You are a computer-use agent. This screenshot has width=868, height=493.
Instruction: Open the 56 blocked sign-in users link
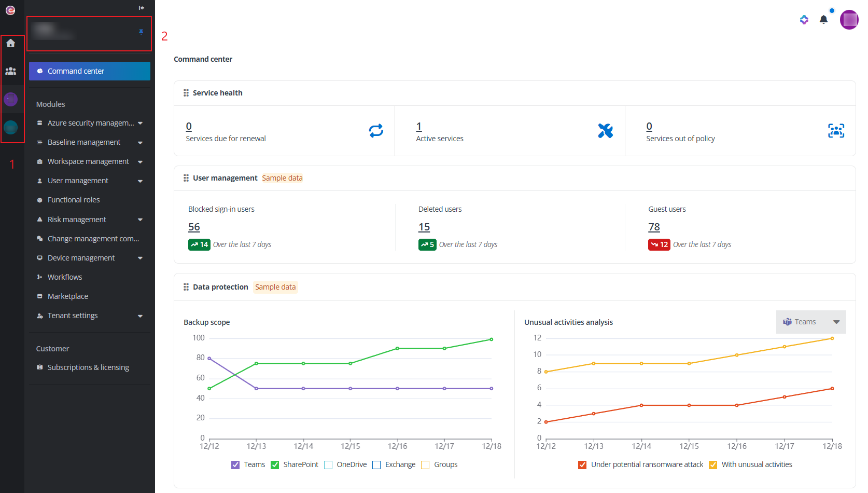point(194,227)
